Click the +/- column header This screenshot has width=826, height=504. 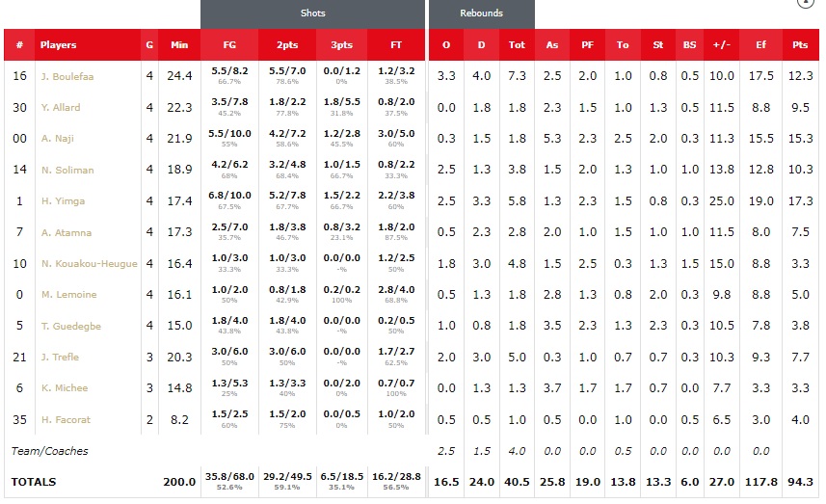721,44
